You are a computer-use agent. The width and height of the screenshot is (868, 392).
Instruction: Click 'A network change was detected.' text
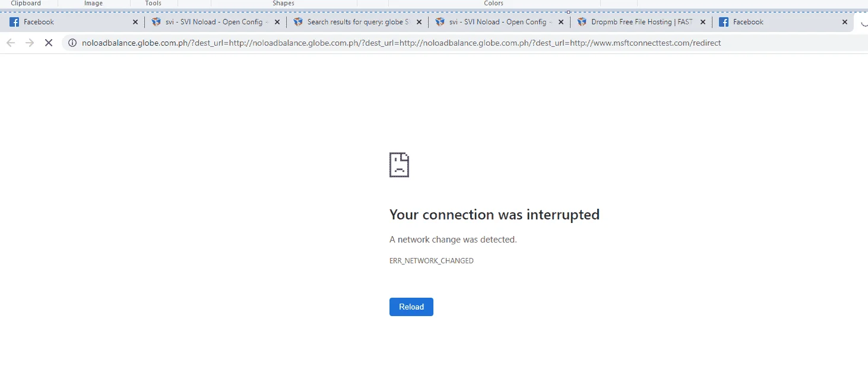coord(453,240)
